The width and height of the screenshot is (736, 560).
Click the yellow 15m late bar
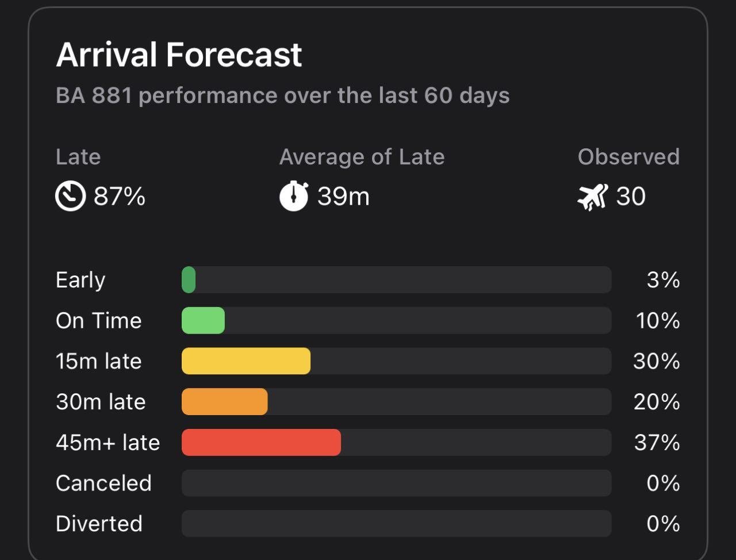point(246,361)
